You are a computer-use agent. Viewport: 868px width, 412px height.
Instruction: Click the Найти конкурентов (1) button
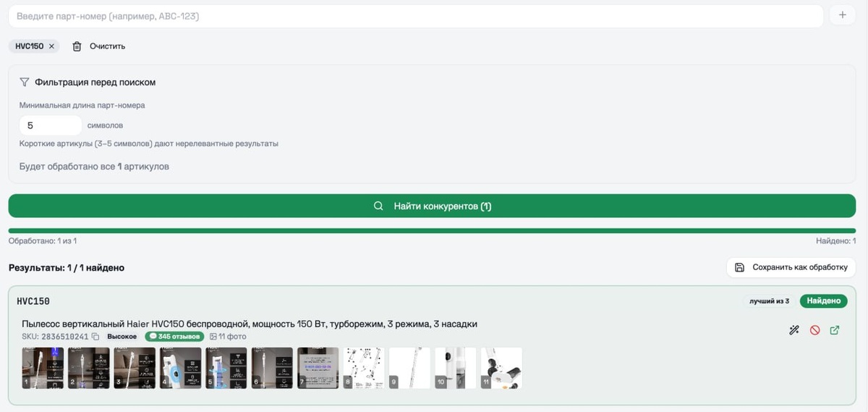pyautogui.click(x=432, y=206)
